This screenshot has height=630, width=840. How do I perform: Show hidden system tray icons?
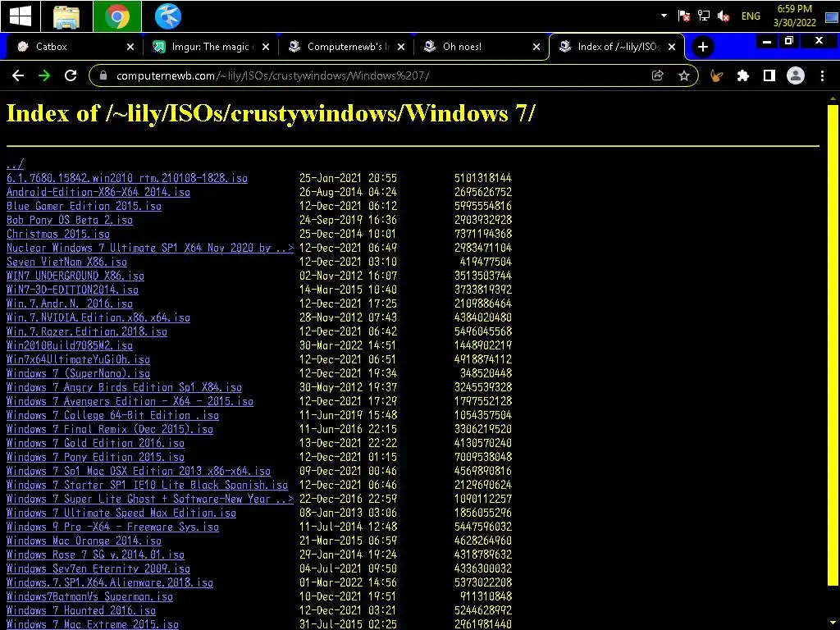tap(664, 16)
